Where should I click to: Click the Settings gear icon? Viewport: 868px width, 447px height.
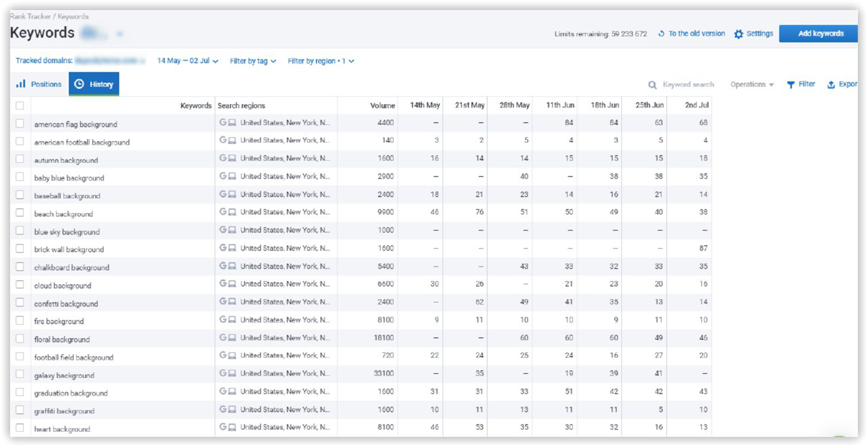[x=738, y=34]
